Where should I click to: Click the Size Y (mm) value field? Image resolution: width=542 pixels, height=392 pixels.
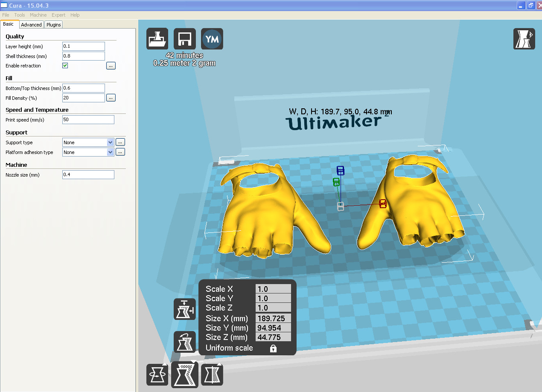273,328
